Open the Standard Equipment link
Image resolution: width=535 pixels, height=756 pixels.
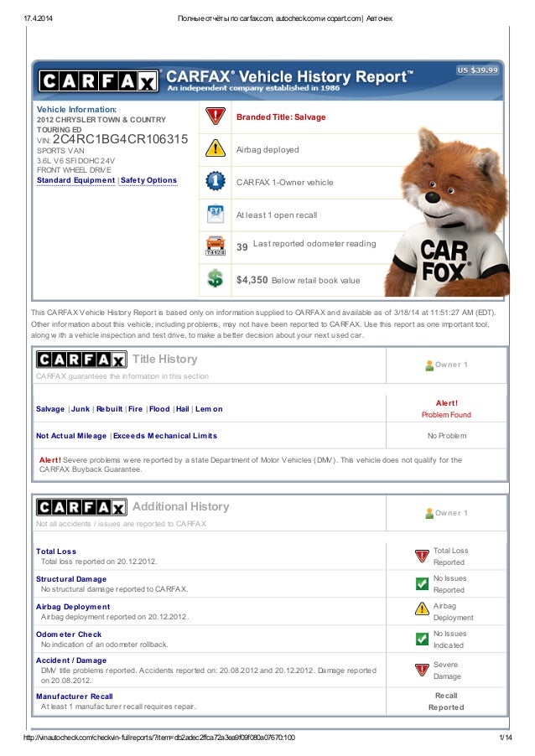75,180
